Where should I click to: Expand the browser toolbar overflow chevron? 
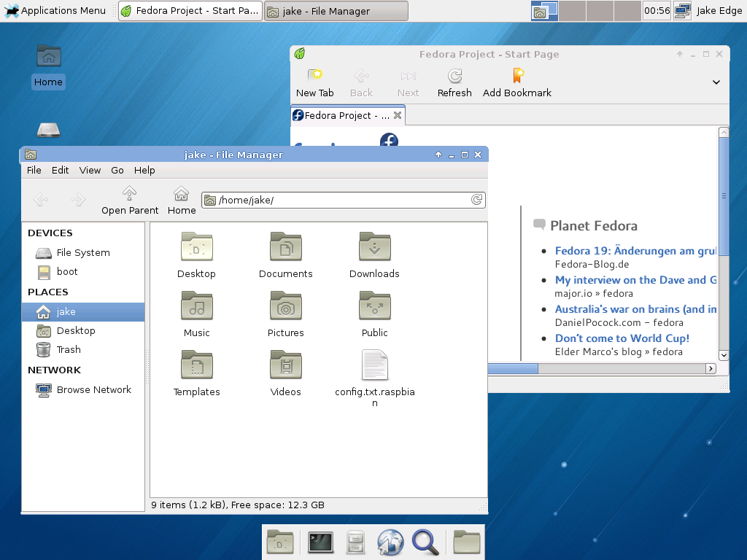[716, 82]
